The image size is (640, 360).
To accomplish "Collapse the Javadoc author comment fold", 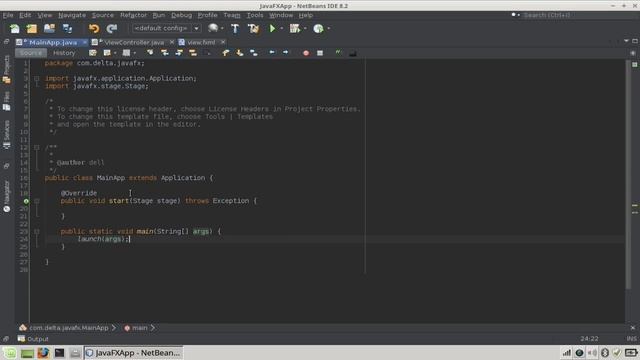I will (x=37, y=147).
